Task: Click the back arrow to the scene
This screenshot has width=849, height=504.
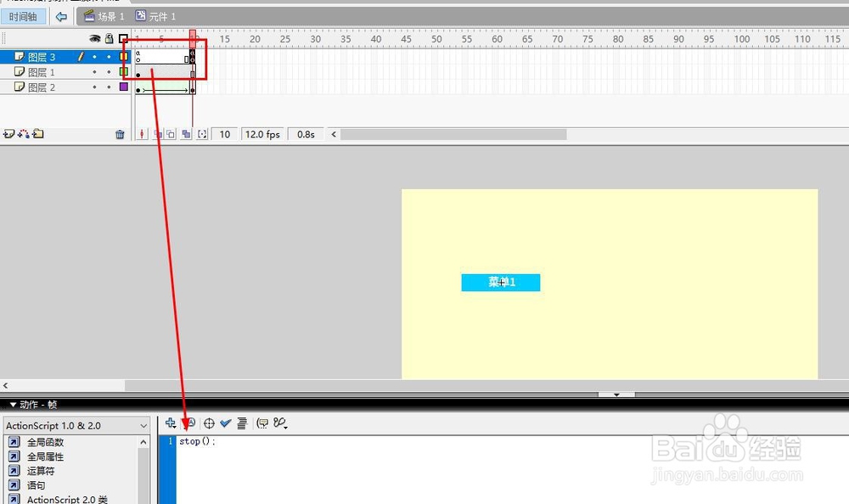Action: [61, 17]
